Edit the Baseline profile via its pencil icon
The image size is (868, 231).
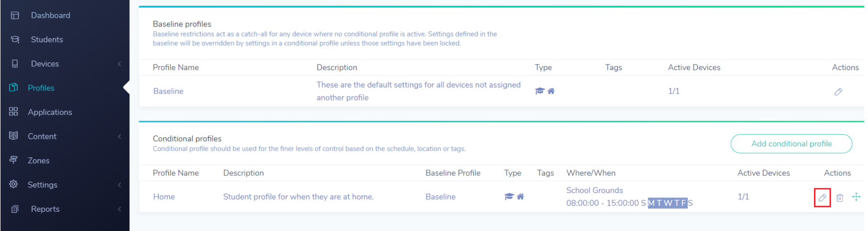pos(838,92)
